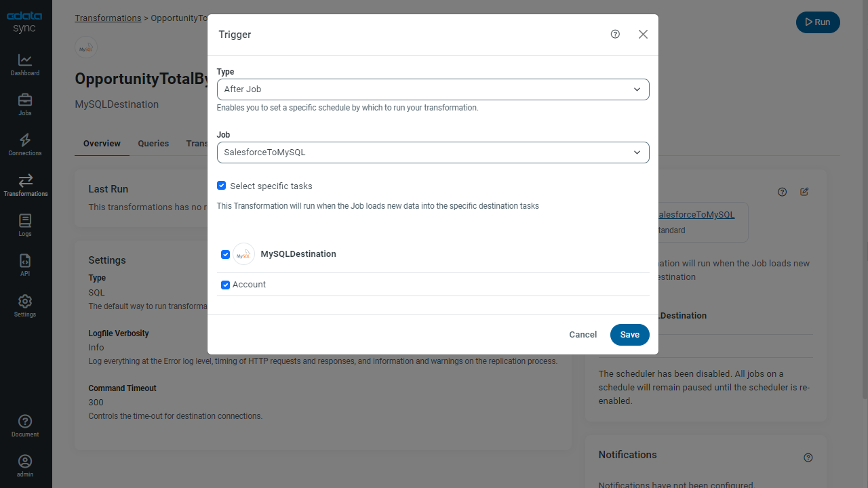Open Logs from the sidebar
This screenshot has height=488, width=868.
pyautogui.click(x=25, y=226)
